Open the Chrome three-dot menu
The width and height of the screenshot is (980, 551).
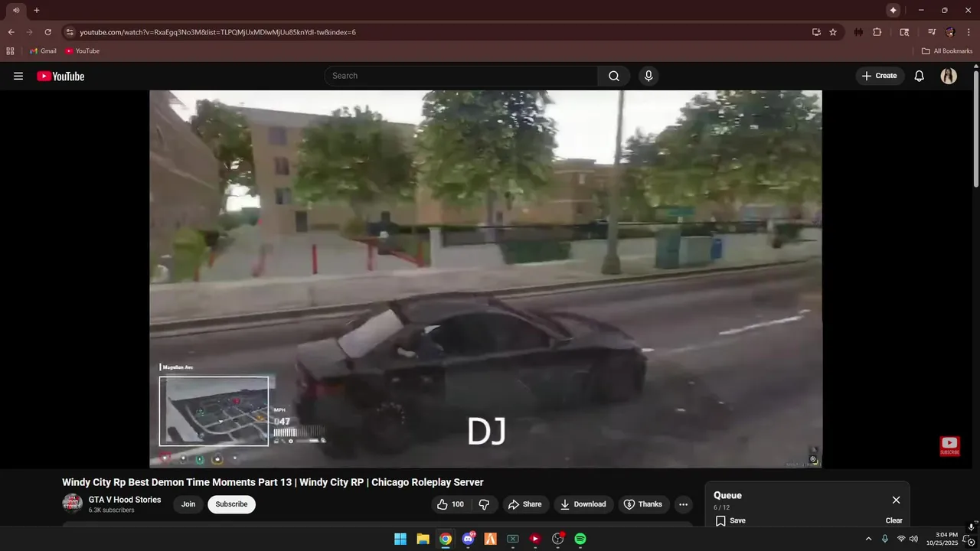pyautogui.click(x=969, y=32)
